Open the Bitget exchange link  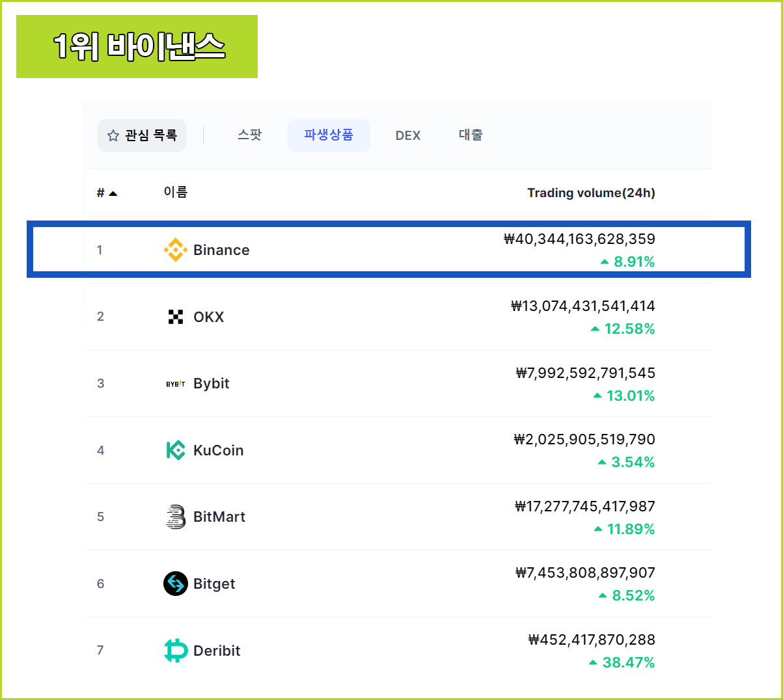pyautogui.click(x=214, y=584)
